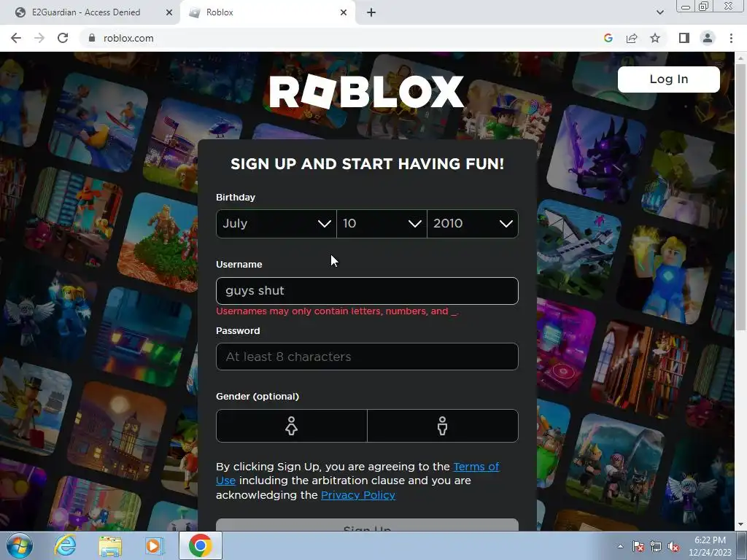Minimize the Chrome window

point(686,6)
